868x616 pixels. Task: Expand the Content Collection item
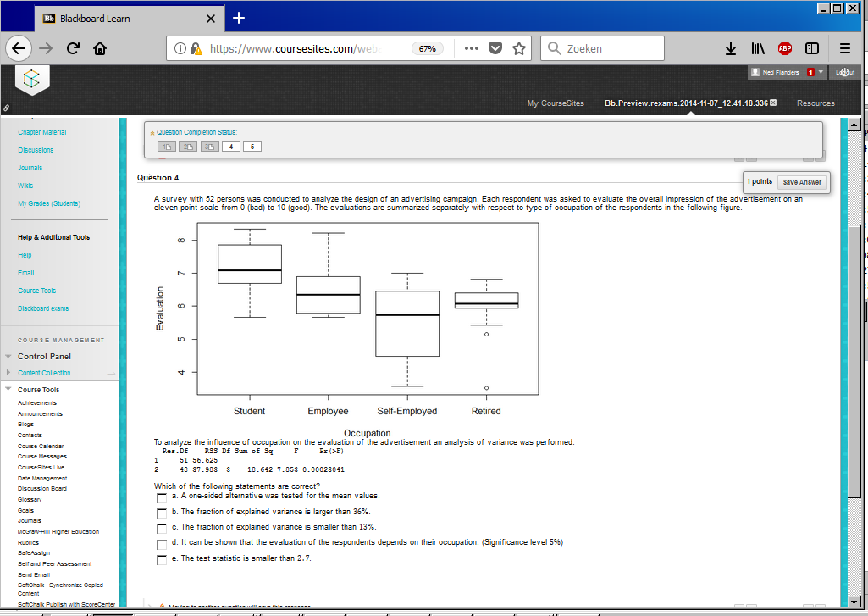pyautogui.click(x=8, y=372)
